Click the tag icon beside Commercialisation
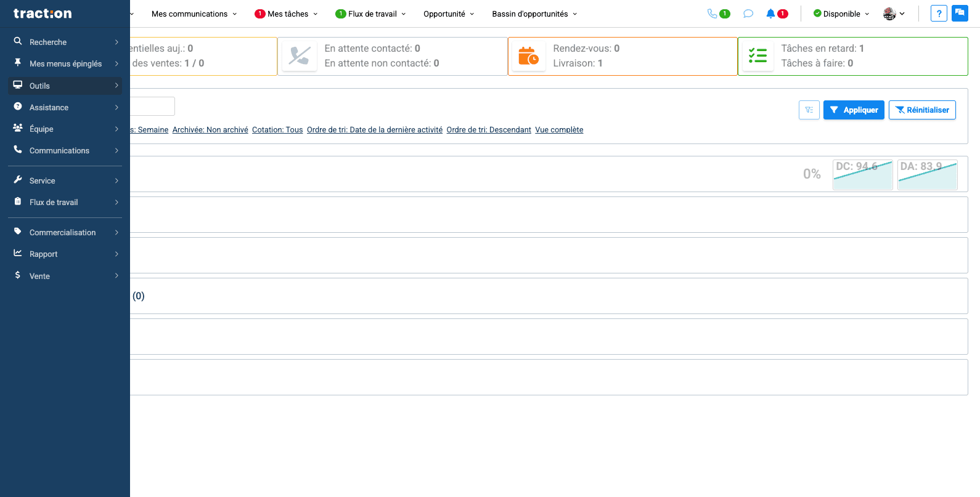This screenshot has height=497, width=980. [18, 232]
